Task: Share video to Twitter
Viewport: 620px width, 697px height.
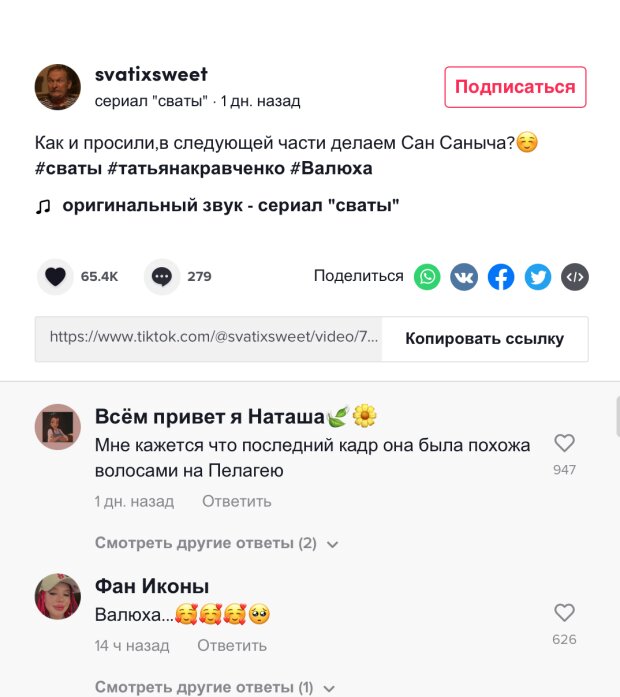Action: point(538,277)
